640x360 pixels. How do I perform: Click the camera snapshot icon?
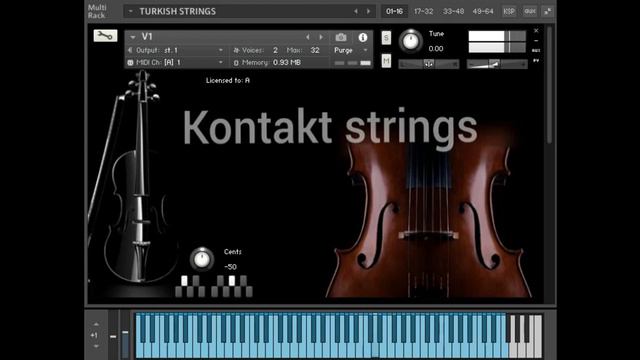click(341, 37)
